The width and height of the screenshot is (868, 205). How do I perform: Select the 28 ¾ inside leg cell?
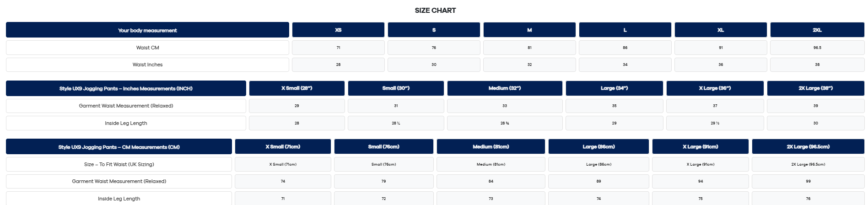pos(505,123)
